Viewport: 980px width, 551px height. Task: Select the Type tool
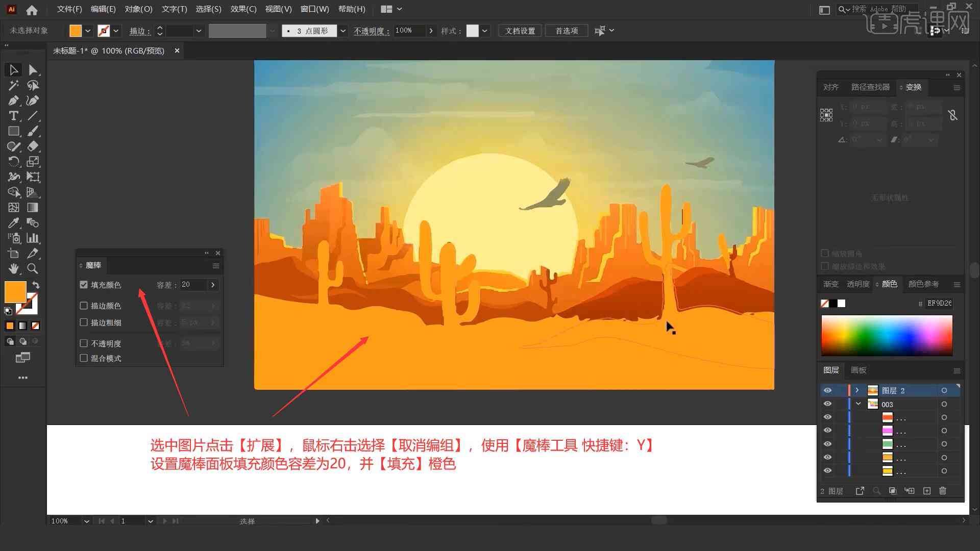(13, 116)
